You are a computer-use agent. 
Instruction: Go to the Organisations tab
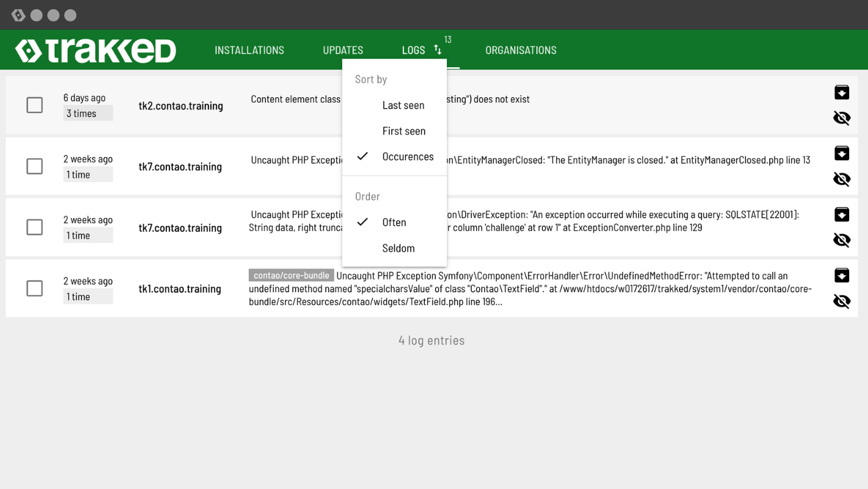tap(521, 50)
